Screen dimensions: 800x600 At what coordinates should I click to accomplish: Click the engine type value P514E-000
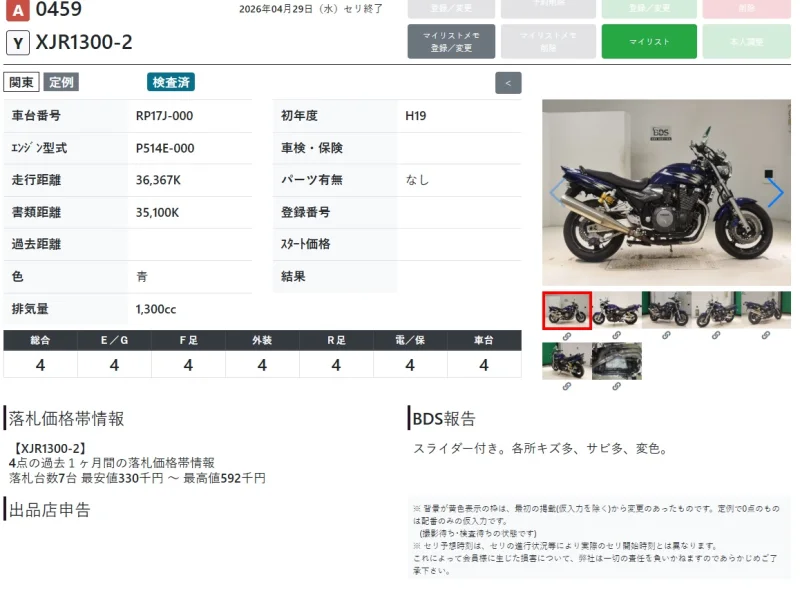[x=165, y=148]
